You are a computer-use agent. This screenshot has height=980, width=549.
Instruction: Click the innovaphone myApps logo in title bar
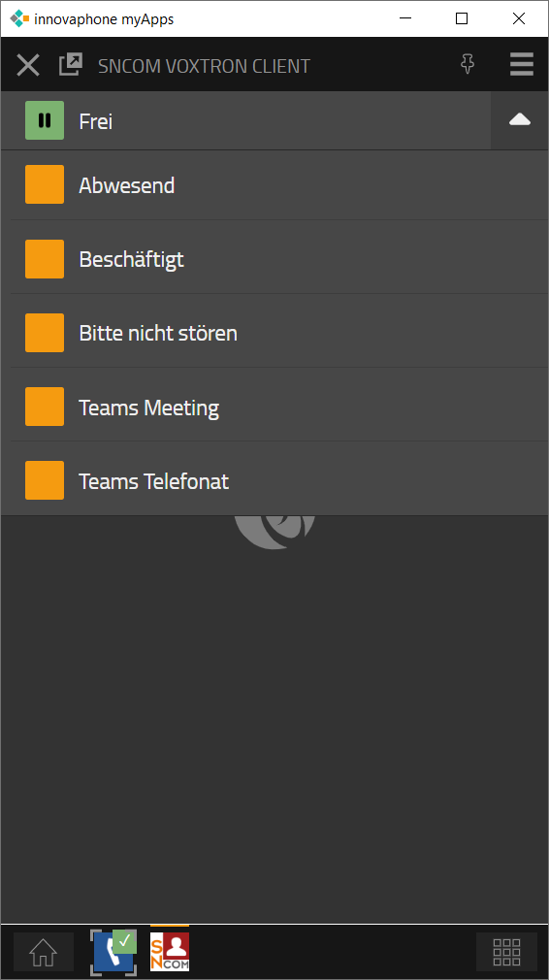pos(20,18)
